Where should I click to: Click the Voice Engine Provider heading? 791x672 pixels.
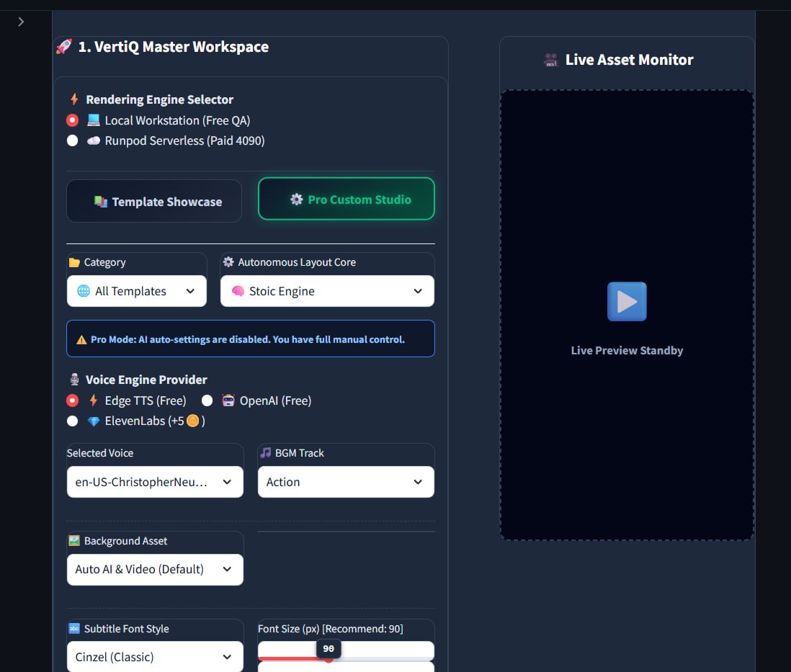pos(146,380)
